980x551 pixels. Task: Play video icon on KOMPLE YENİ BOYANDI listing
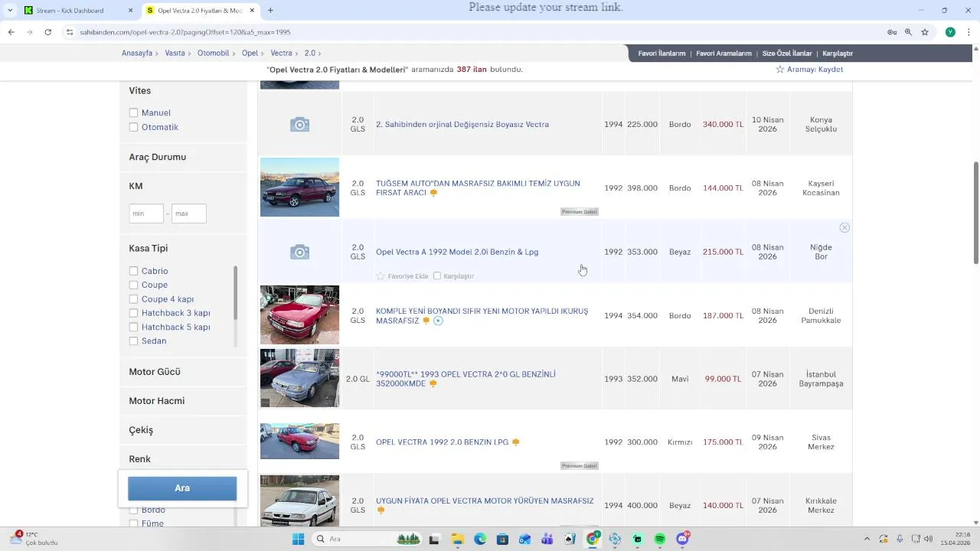coord(438,321)
